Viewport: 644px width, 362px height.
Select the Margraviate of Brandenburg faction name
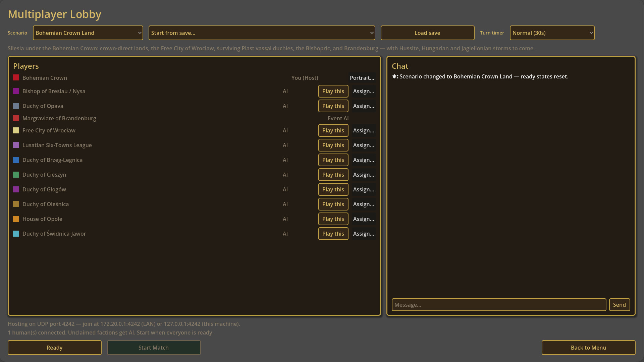[x=59, y=118]
